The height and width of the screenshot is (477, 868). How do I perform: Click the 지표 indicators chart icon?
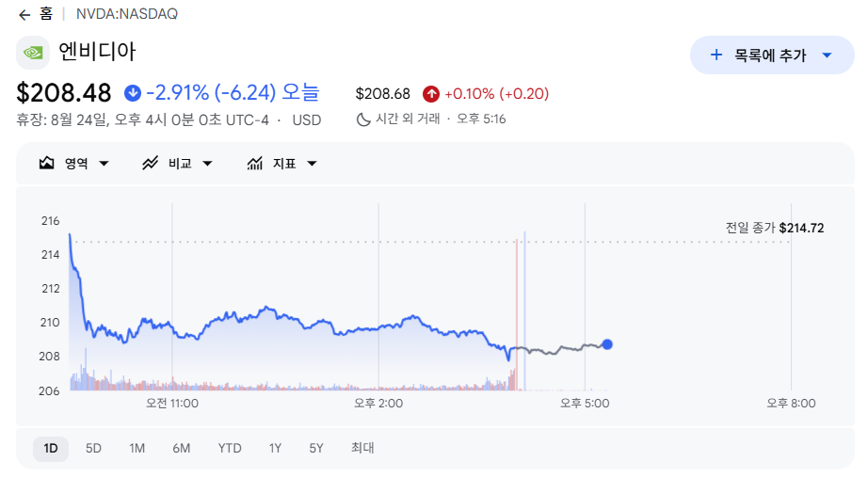pos(254,164)
